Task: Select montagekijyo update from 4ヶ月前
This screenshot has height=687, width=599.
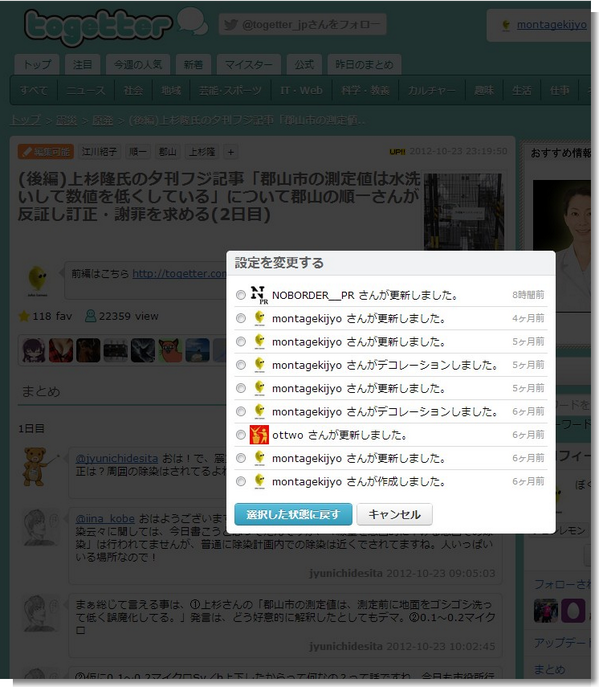Action: pyautogui.click(x=241, y=318)
